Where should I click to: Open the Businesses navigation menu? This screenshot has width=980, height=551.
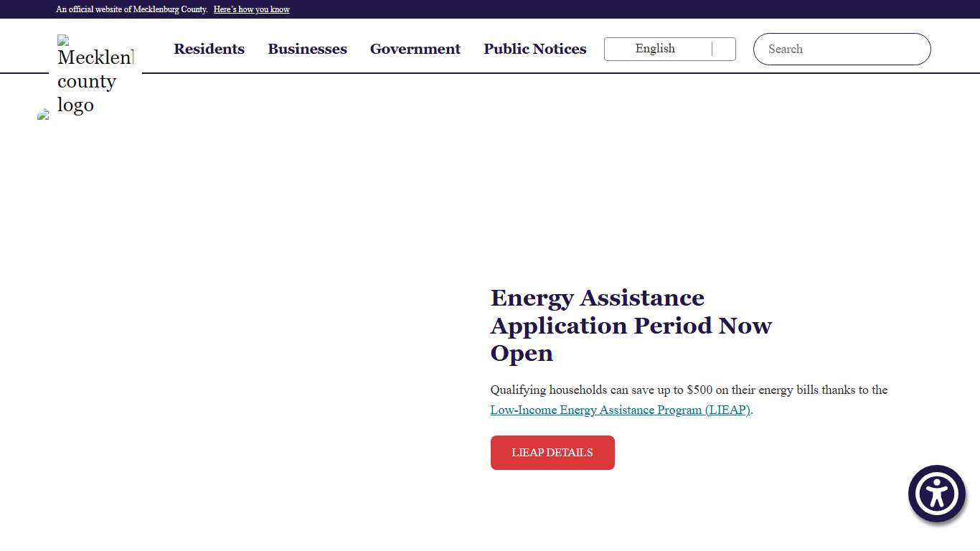coord(307,49)
